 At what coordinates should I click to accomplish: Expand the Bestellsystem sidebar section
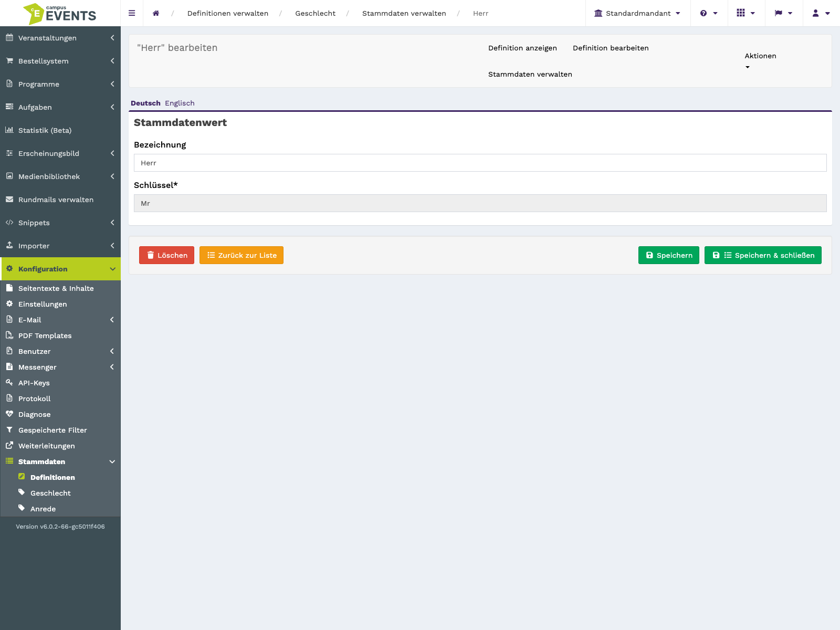point(60,61)
